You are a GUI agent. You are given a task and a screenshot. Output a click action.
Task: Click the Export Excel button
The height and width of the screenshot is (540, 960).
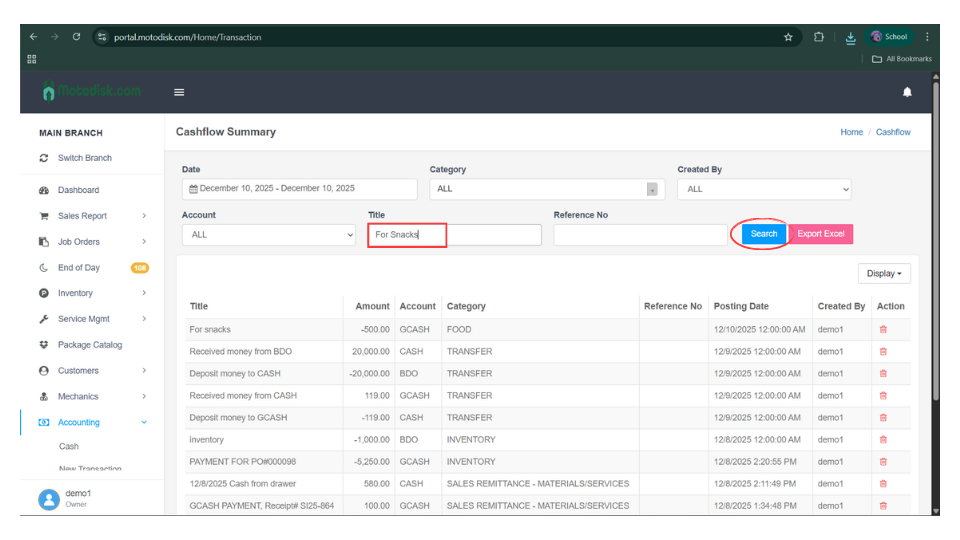pos(821,234)
